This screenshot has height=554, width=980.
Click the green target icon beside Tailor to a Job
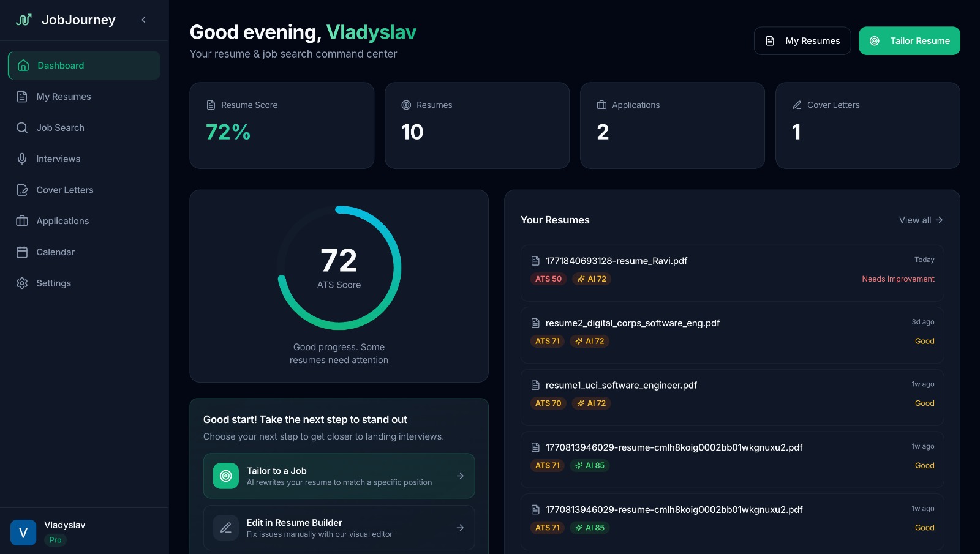(225, 476)
